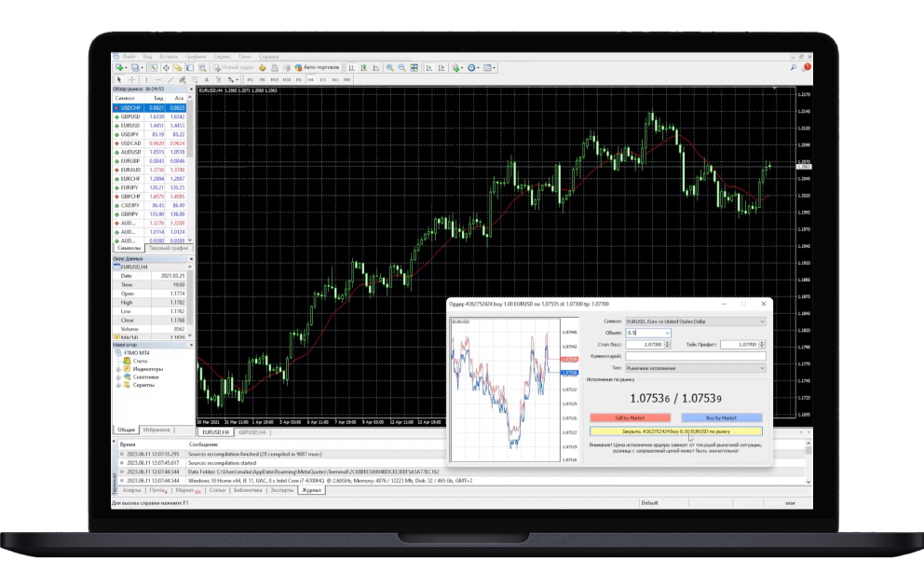Switch timeframe to H1

point(299,79)
